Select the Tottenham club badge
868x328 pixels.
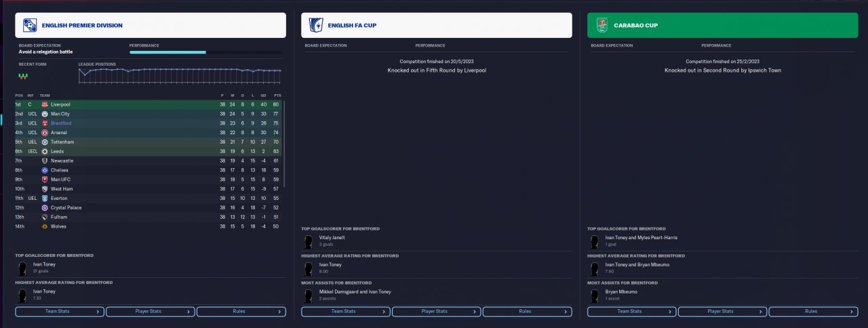[x=44, y=142]
